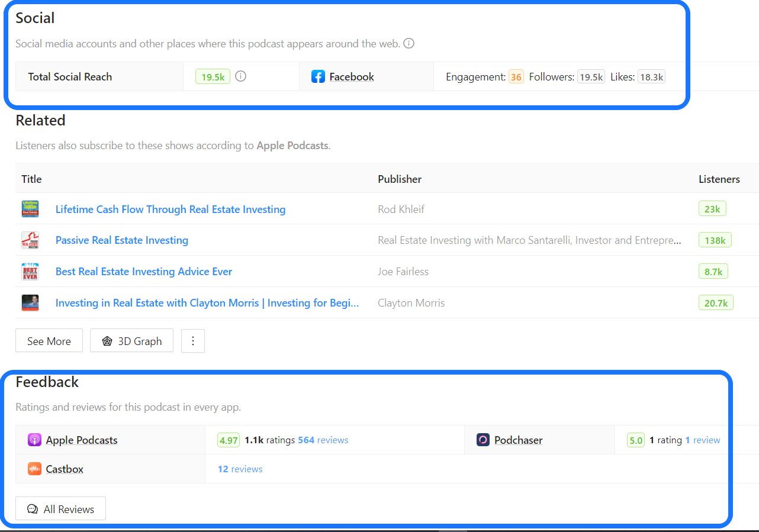The image size is (759, 532).
Task: Click the Apple Podcasts purple icon
Action: click(x=34, y=440)
